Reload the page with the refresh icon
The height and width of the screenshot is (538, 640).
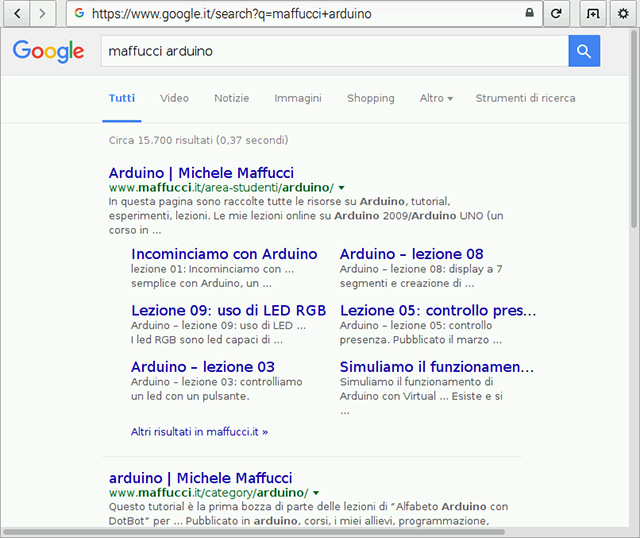556,14
